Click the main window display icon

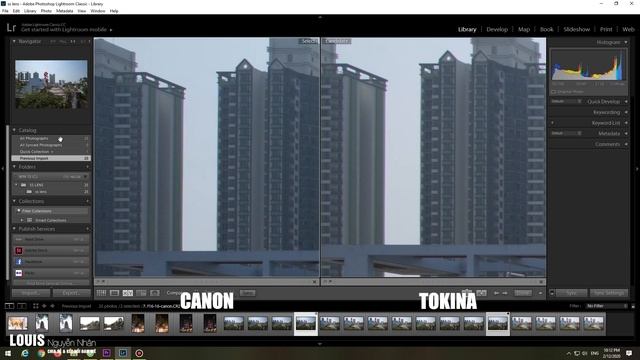click(x=9, y=306)
